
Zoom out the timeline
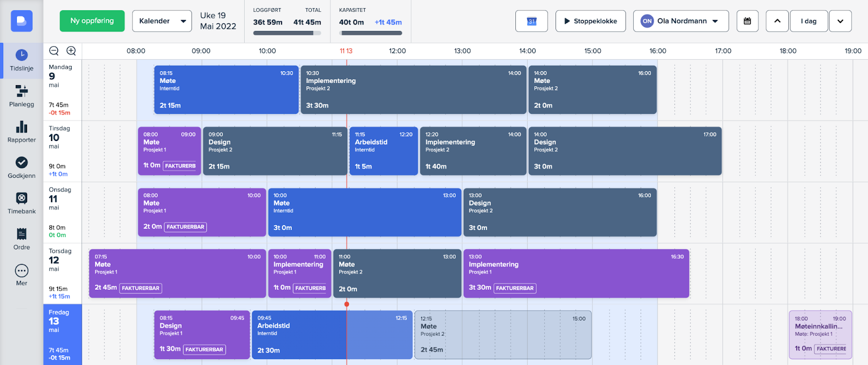54,51
